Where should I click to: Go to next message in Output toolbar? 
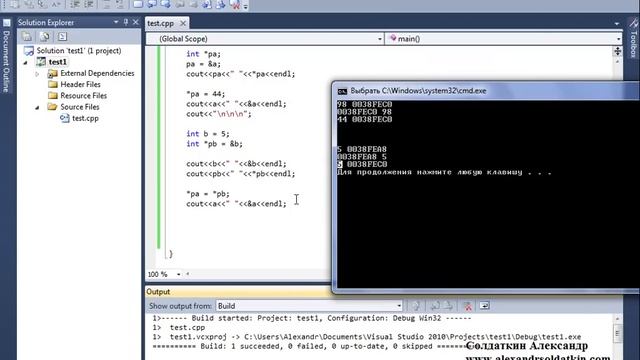point(448,306)
